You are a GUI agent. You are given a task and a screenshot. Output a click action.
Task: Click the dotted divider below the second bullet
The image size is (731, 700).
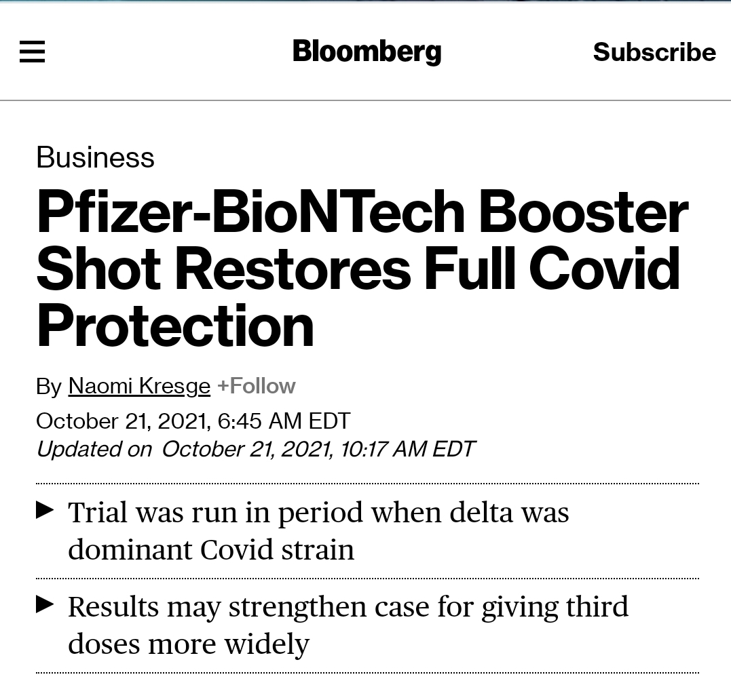(367, 673)
